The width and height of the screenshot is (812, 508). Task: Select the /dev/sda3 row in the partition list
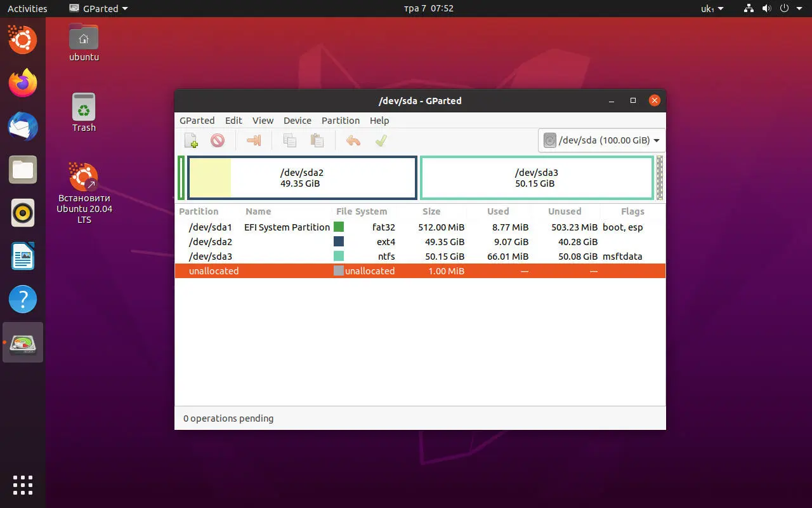click(420, 257)
